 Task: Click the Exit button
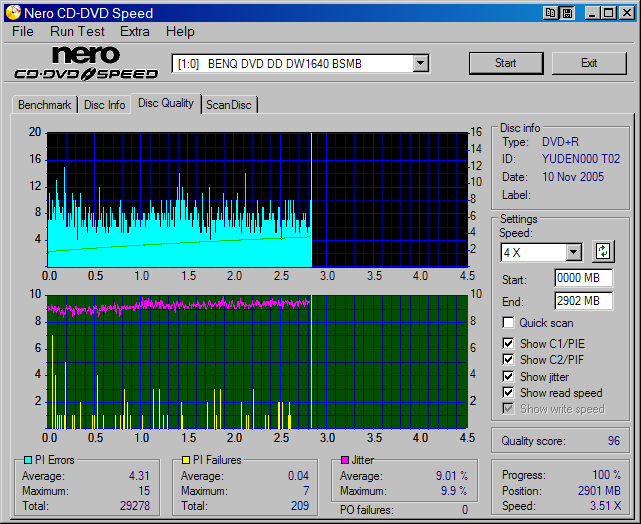coord(589,63)
